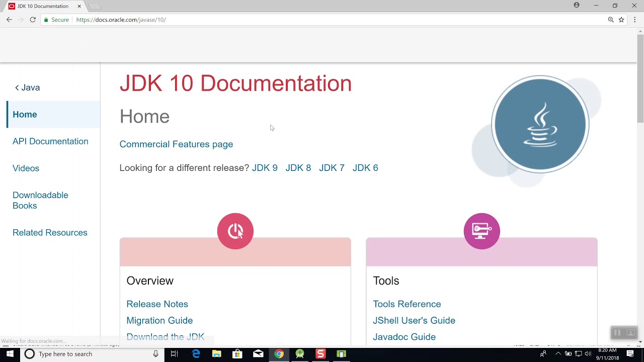This screenshot has height=362, width=644.
Task: Open the Release Notes link
Action: click(x=157, y=304)
